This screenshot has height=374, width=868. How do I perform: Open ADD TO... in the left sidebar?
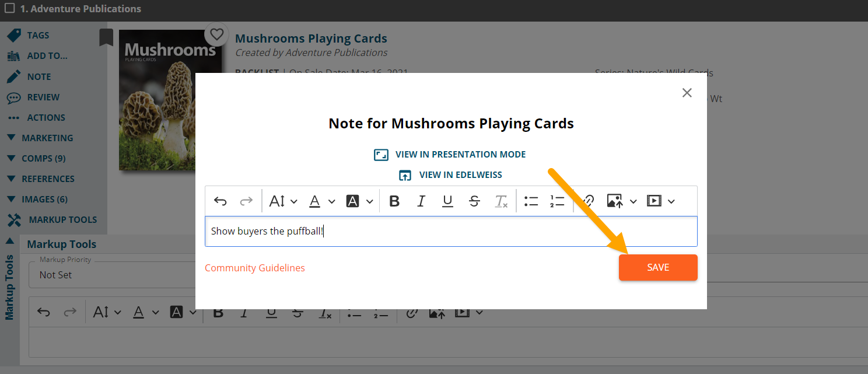(x=37, y=56)
